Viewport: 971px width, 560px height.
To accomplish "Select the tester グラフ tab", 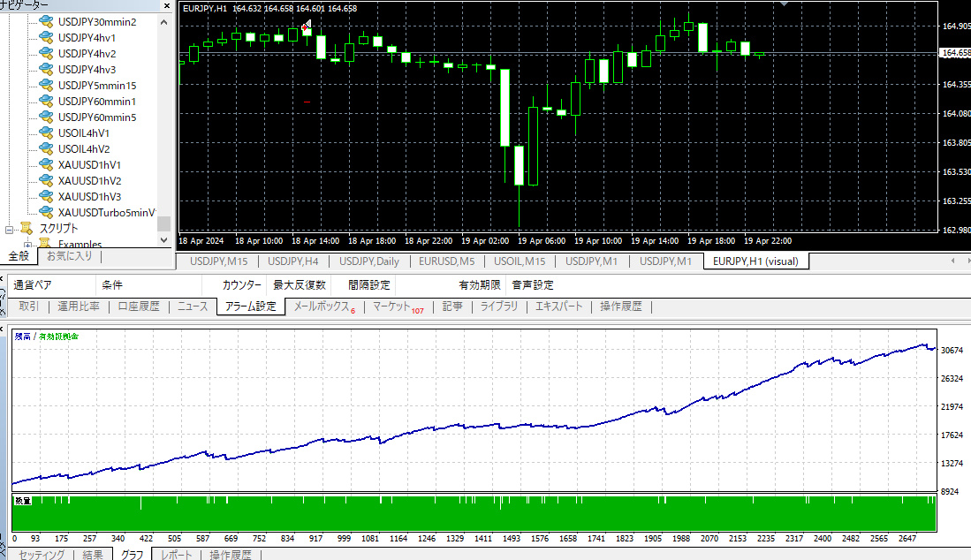I will [132, 555].
